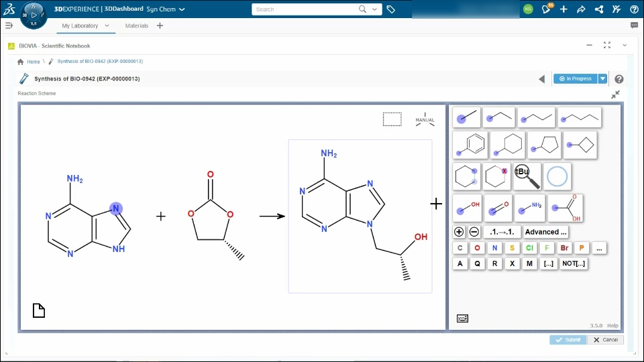The height and width of the screenshot is (362, 644).
Task: Add a cyclobutane ring fragment
Action: 580,145
